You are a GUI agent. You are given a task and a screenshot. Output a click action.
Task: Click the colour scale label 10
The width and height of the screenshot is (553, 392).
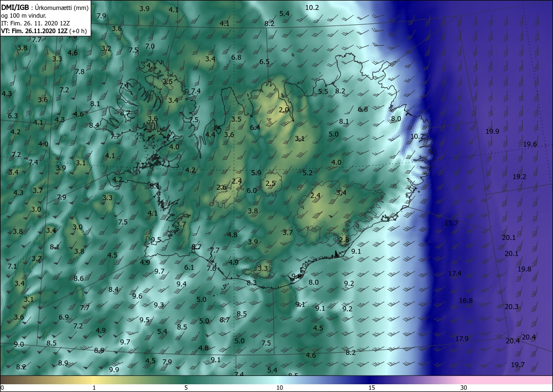click(x=279, y=388)
